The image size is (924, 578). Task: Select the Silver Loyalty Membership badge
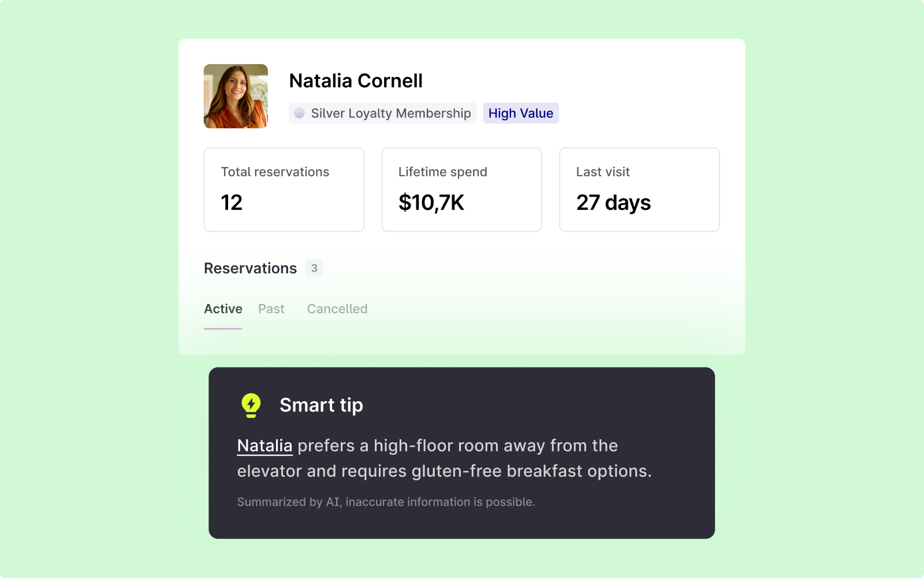[383, 113]
